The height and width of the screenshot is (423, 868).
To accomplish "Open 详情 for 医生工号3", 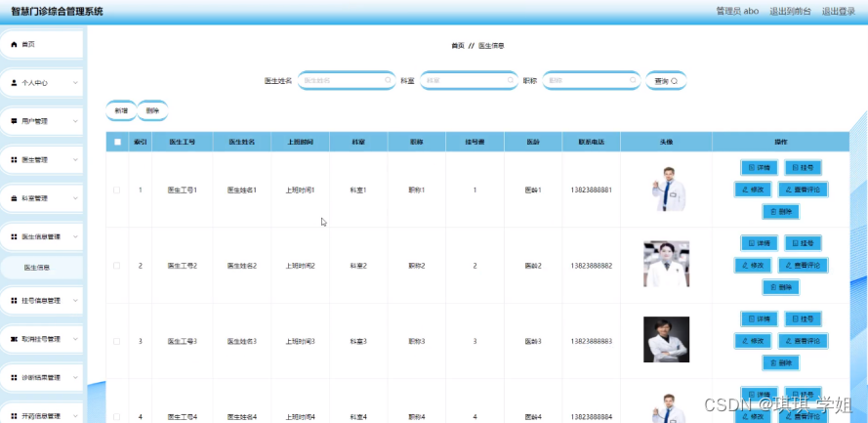I will coord(759,318).
